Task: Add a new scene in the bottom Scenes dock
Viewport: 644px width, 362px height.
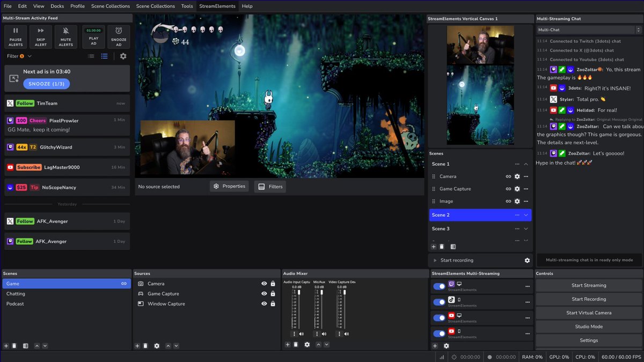Action: click(6, 346)
